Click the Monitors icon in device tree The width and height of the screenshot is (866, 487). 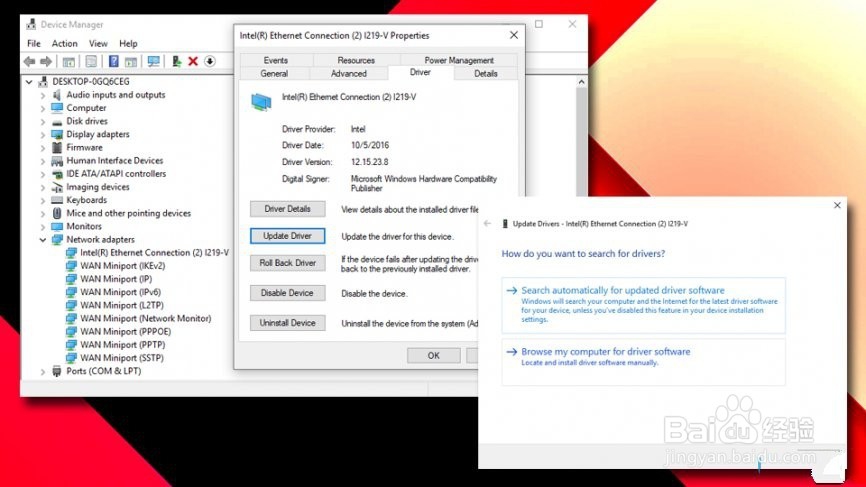(x=57, y=226)
